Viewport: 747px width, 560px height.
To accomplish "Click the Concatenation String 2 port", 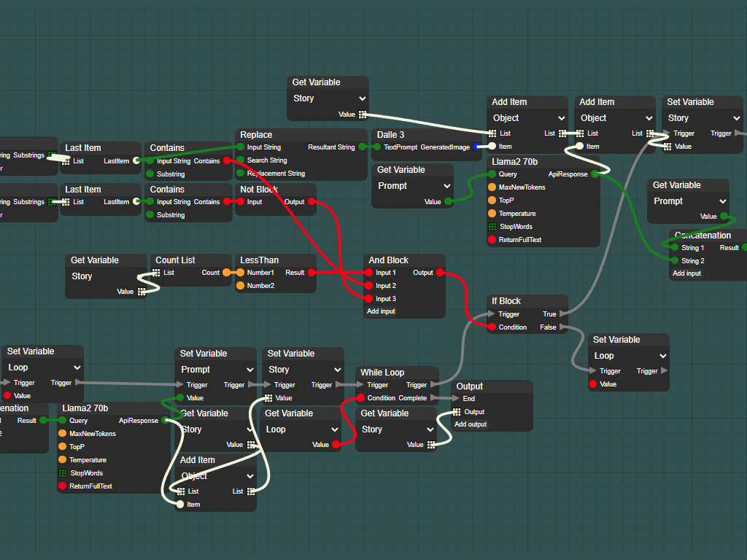I will click(675, 260).
